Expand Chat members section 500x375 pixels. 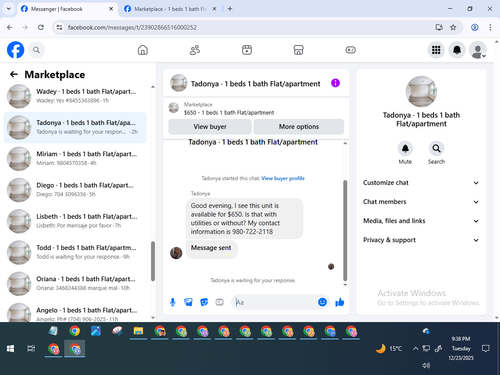coord(421,202)
